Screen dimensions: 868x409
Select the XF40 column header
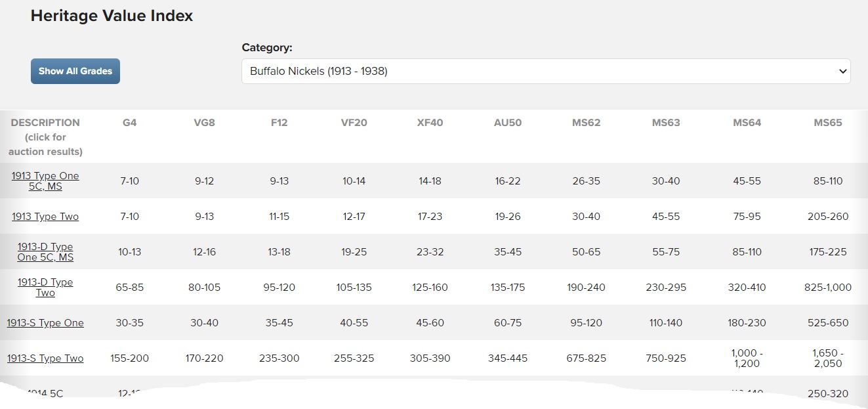click(430, 123)
